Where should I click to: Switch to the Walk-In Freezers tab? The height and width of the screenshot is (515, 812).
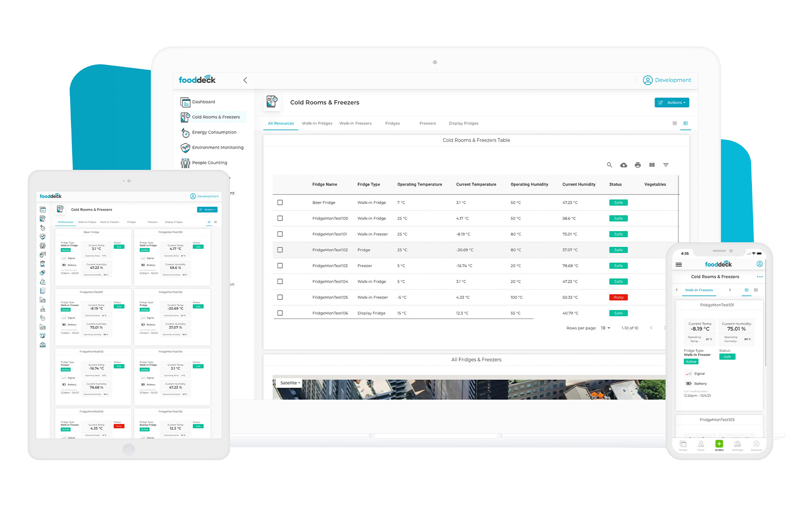point(355,123)
